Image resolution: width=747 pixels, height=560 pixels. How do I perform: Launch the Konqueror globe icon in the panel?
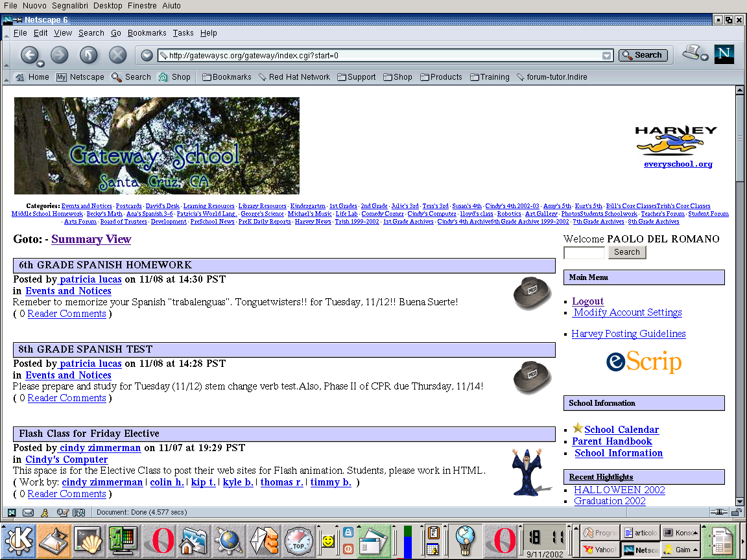tap(229, 541)
